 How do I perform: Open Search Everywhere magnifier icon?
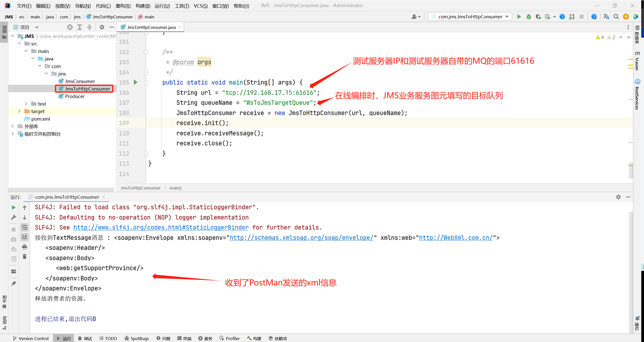pos(616,17)
